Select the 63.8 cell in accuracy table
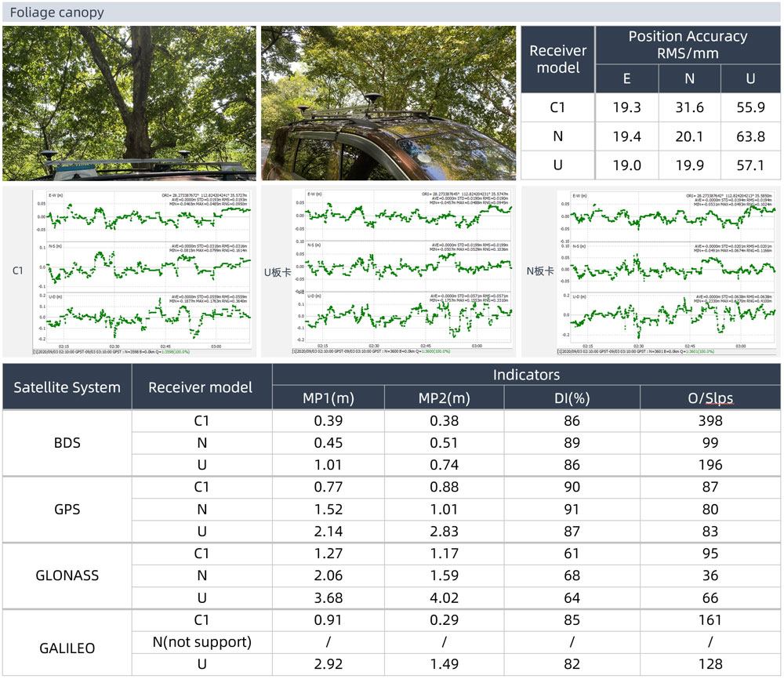 750,136
